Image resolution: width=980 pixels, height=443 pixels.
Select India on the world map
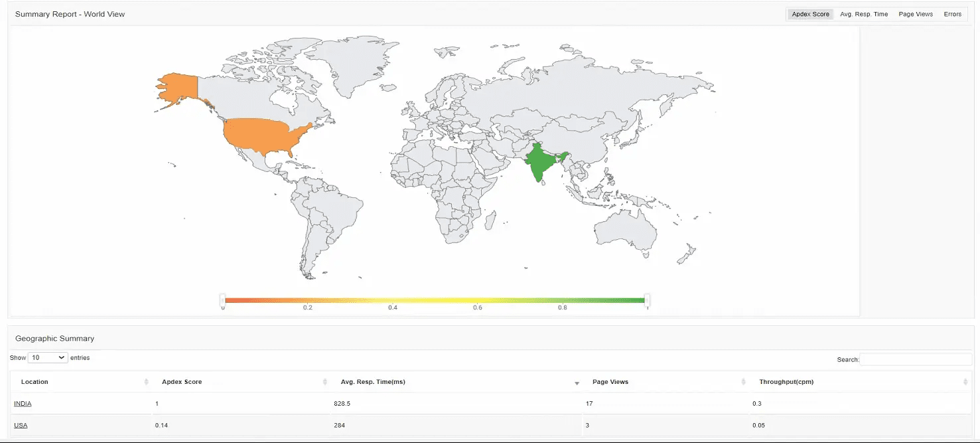pos(539,159)
